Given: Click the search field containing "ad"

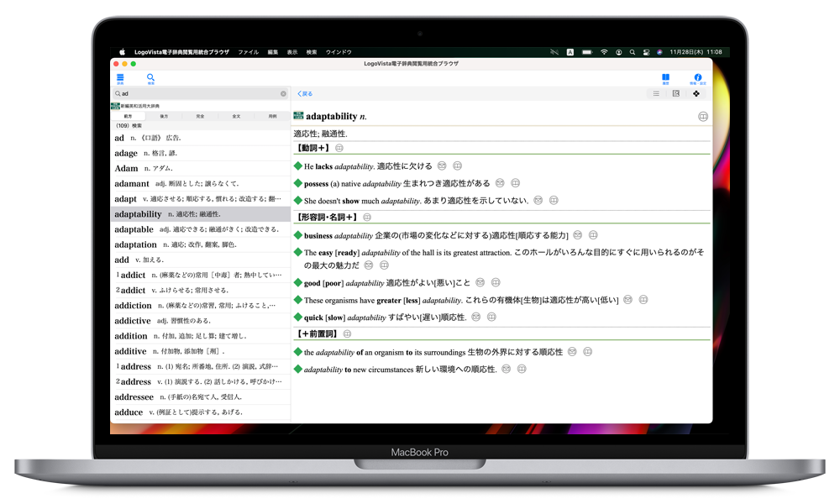Looking at the screenshot, I should (201, 94).
